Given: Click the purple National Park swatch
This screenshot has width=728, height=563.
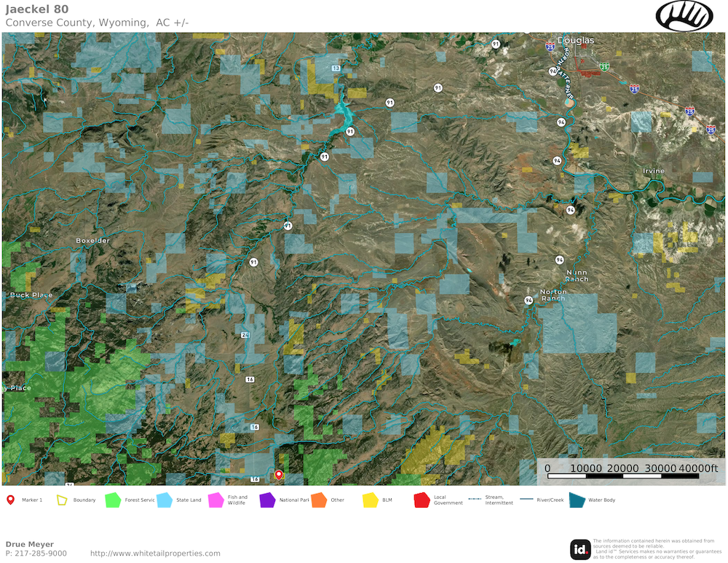Looking at the screenshot, I should 267,500.
